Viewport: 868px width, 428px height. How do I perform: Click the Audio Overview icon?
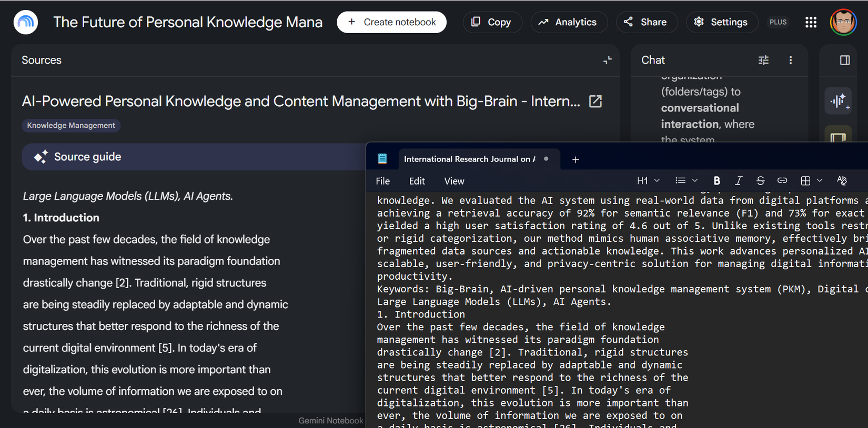[839, 100]
